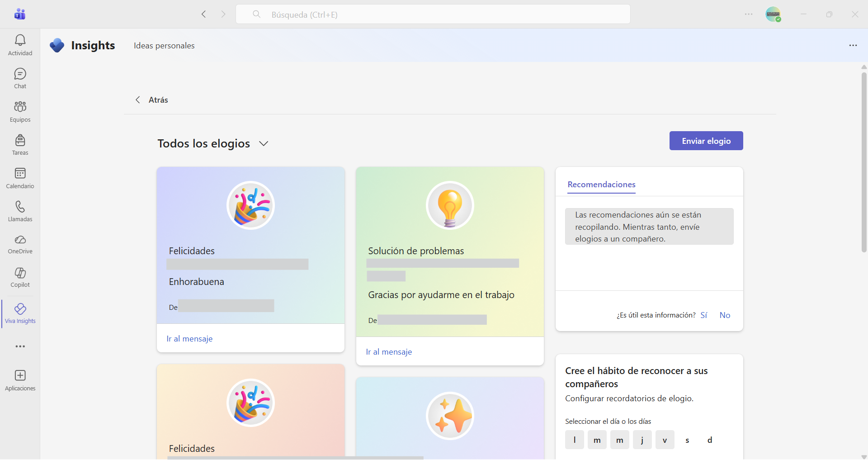Click the Viva Insights header logo
The height and width of the screenshot is (460, 868).
57,45
